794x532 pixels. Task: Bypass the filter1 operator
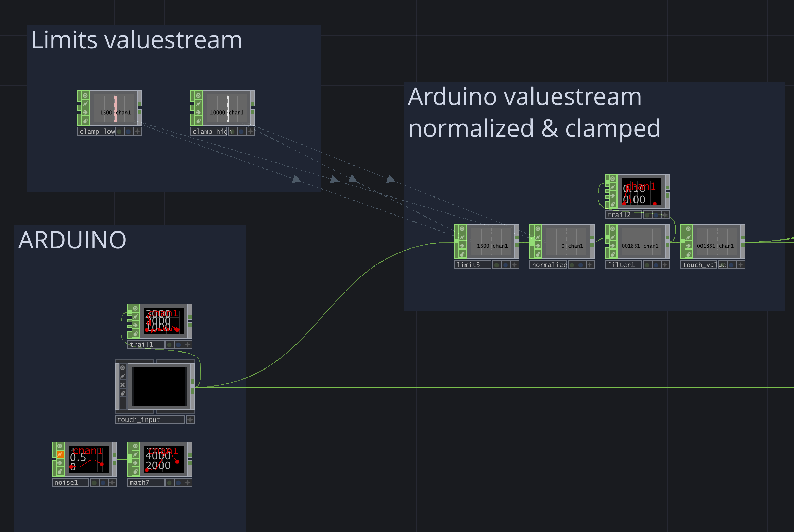[x=613, y=245]
